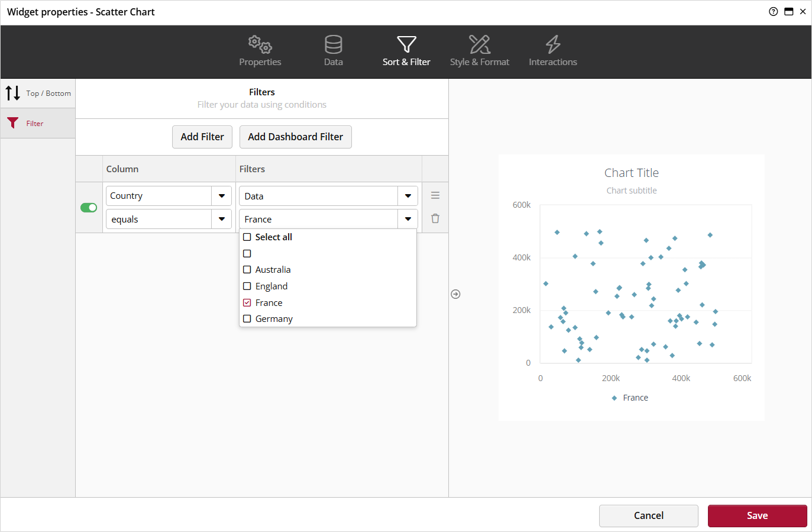Click the Top / Bottom arrows icon

(13, 93)
